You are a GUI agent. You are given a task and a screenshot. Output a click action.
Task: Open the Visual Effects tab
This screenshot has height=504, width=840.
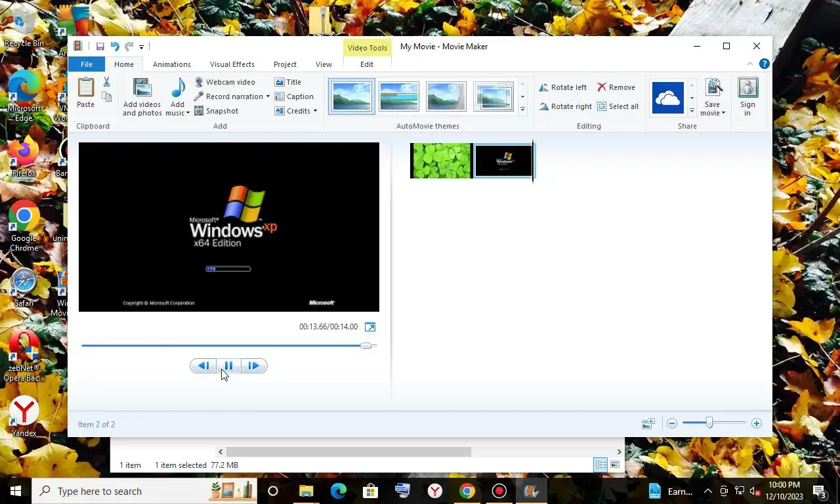[x=232, y=64]
